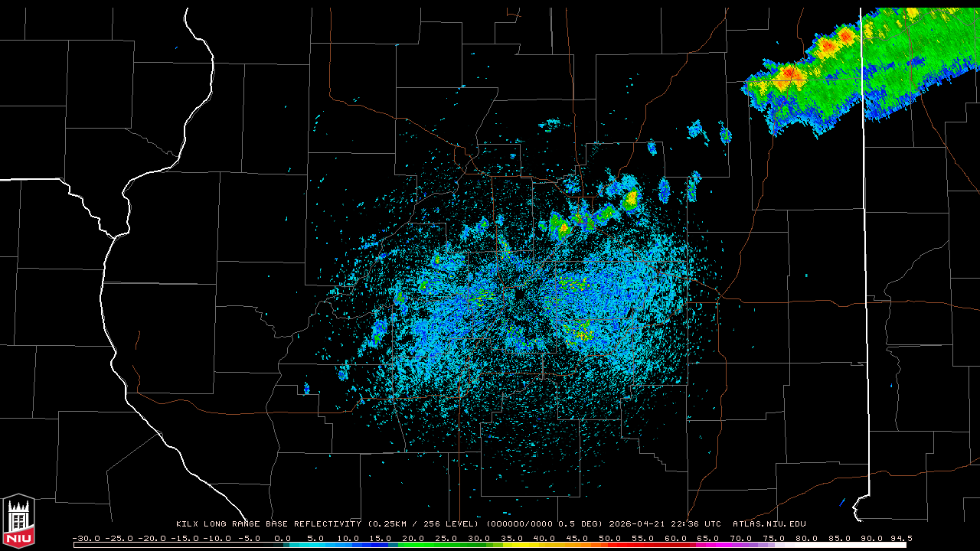
Task: Click the "20.0" positive scale label
Action: (x=413, y=538)
